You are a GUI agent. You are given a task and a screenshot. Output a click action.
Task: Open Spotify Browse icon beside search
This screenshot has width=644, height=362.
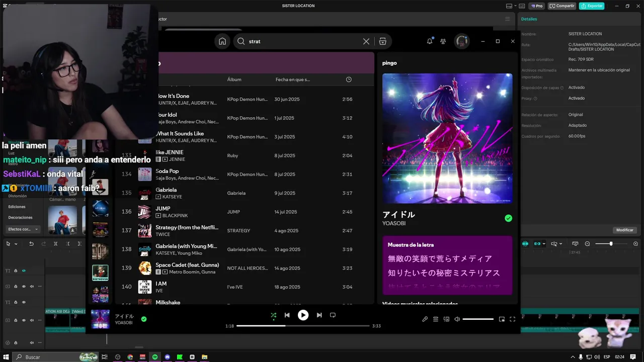(383, 41)
